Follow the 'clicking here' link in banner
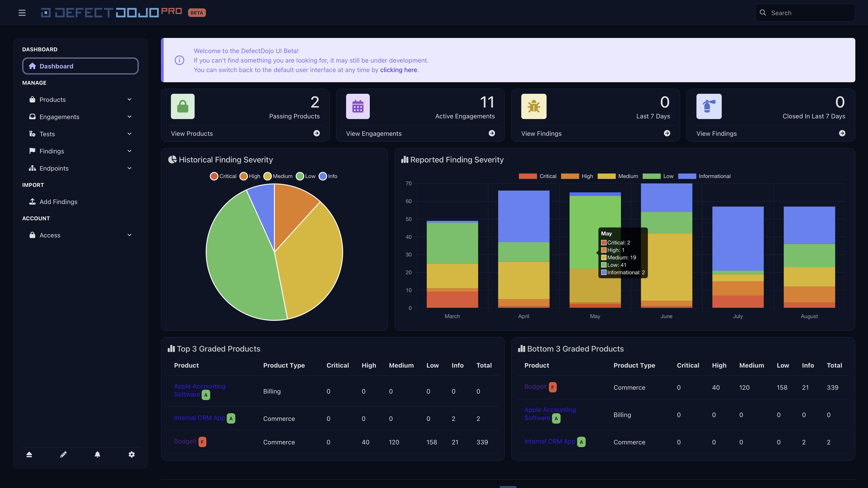Viewport: 868px width, 488px height. coord(398,70)
